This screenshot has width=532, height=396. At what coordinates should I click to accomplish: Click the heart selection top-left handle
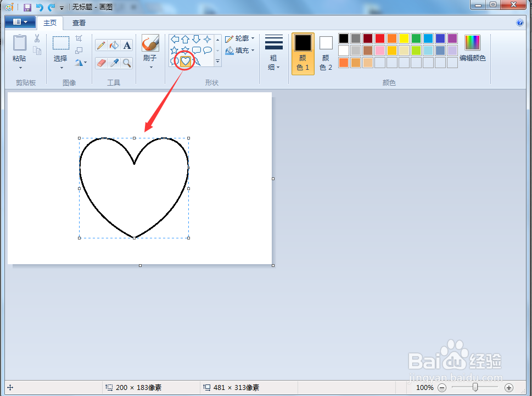click(x=80, y=138)
